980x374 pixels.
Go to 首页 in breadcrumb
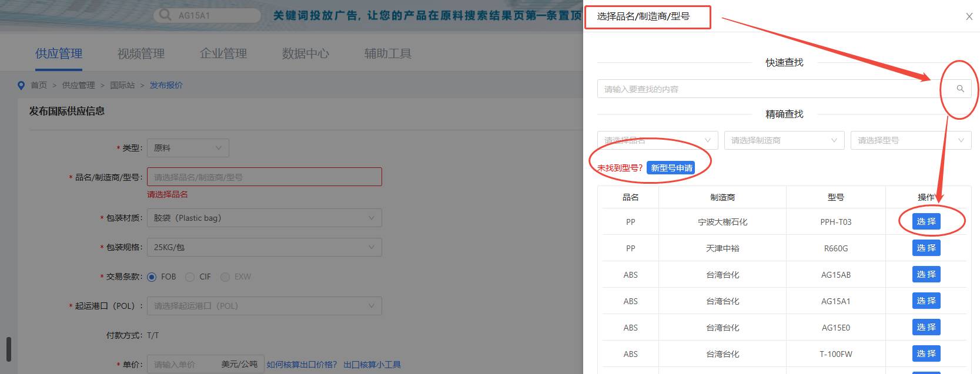click(x=39, y=85)
